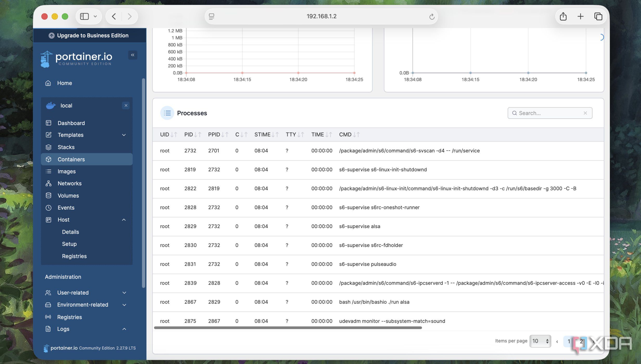Image resolution: width=641 pixels, height=364 pixels.
Task: Sort processes by UID
Action: point(168,134)
